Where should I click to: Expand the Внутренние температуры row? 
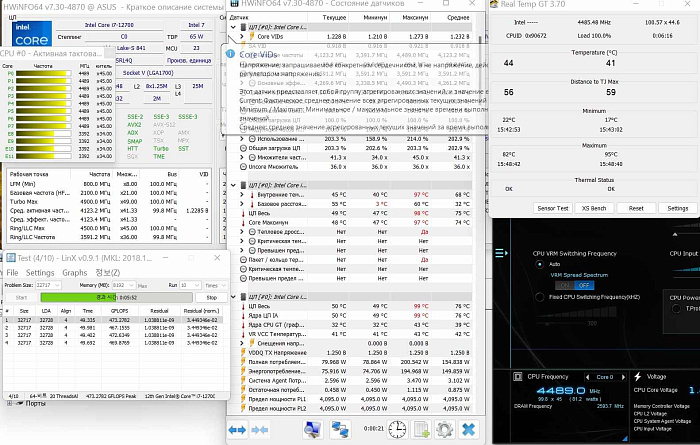pyautogui.click(x=242, y=195)
